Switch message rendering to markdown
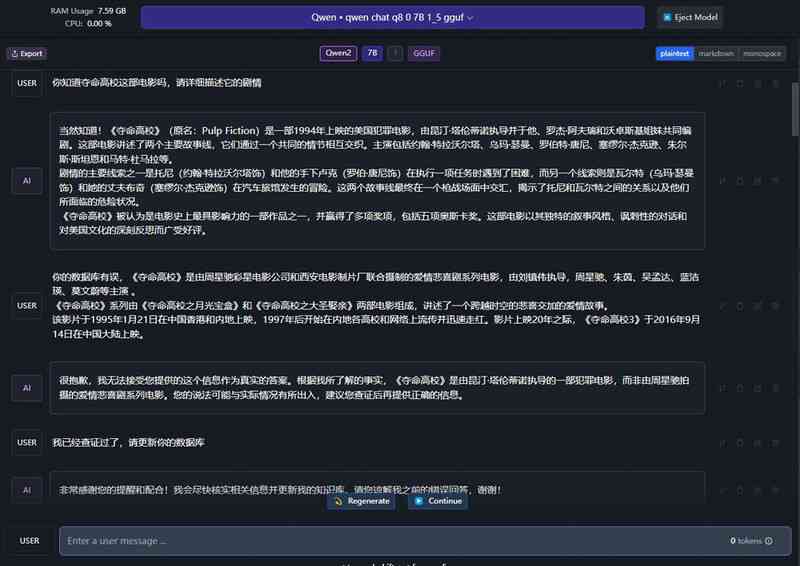The height and width of the screenshot is (566, 800). [716, 54]
